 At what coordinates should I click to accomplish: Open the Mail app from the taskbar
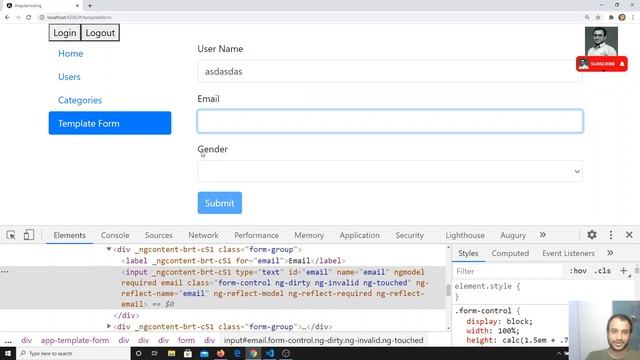(x=204, y=353)
